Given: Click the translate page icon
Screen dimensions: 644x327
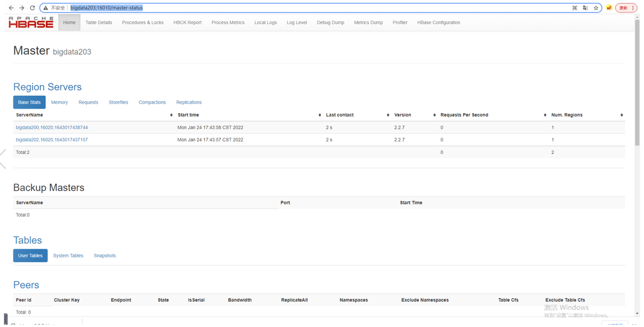Looking at the screenshot, I should point(585,8).
